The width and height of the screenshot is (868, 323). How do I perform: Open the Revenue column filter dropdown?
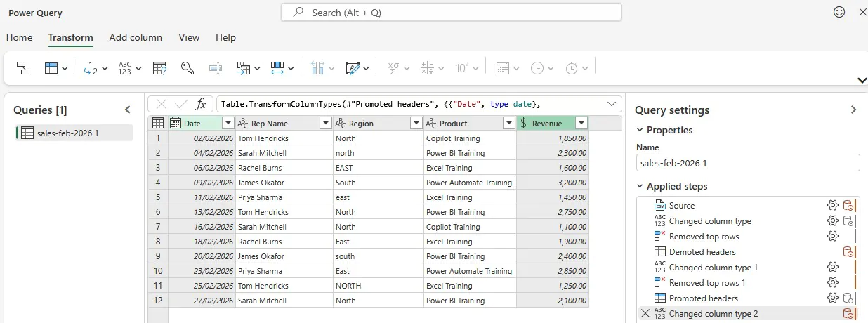tap(581, 123)
